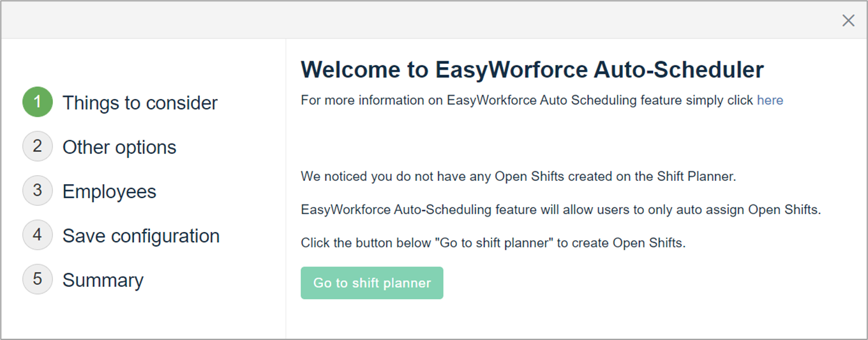Select the step 3 number circle
Image resolution: width=868 pixels, height=340 pixels.
pyautogui.click(x=38, y=191)
